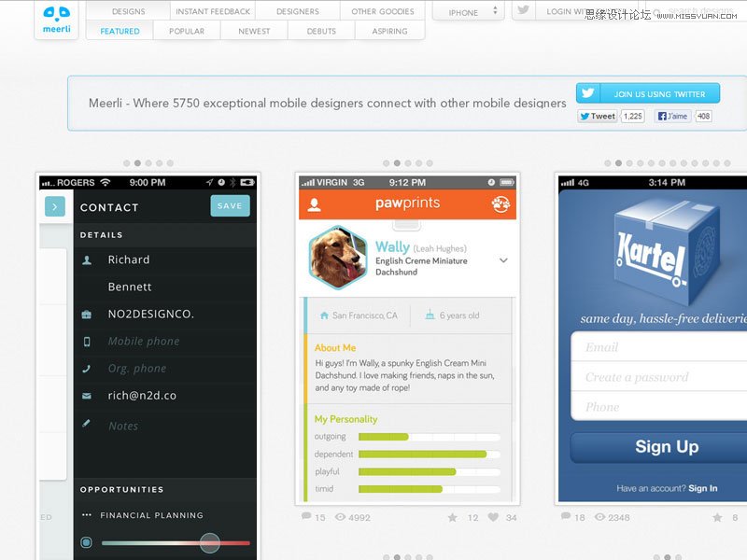
Task: Click the Twitter bird icon beside Login
Action: (524, 10)
